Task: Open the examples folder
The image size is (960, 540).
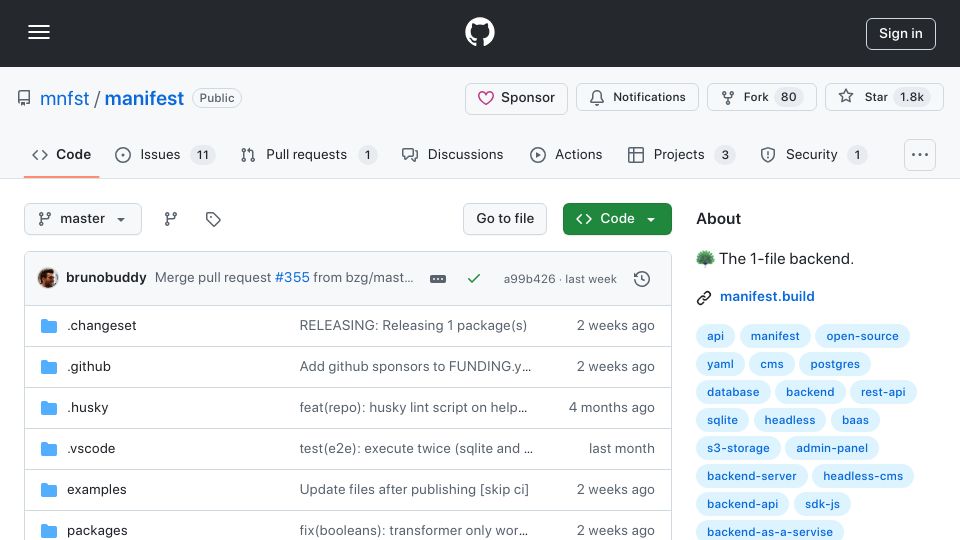Action: coord(97,490)
